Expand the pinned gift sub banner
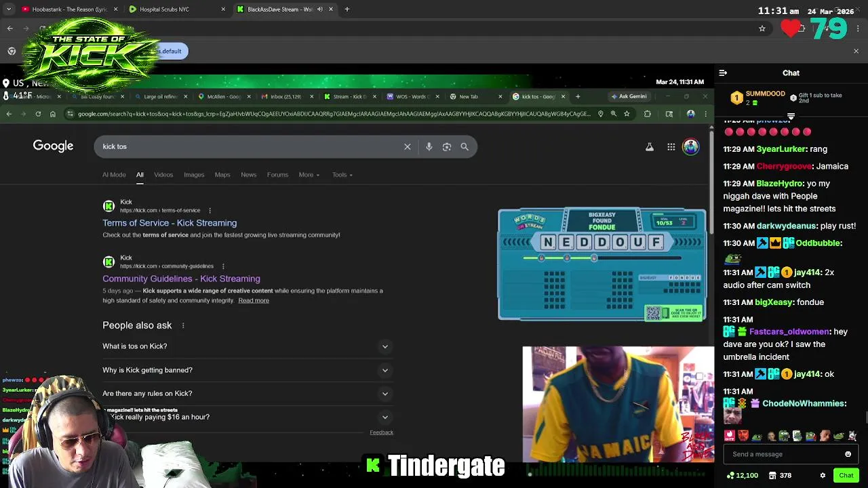The width and height of the screenshot is (868, 488). tap(791, 117)
